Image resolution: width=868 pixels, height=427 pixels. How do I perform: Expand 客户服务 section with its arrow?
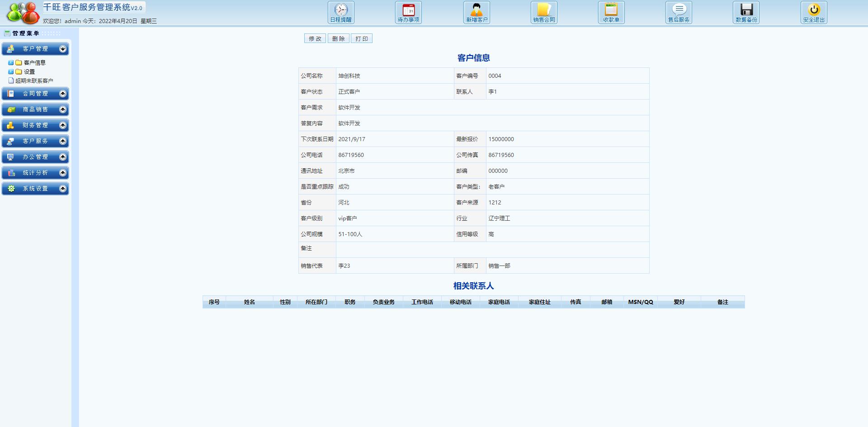(63, 141)
